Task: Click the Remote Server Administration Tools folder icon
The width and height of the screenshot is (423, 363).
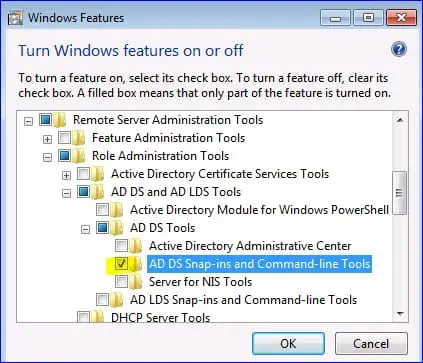Action: point(60,120)
